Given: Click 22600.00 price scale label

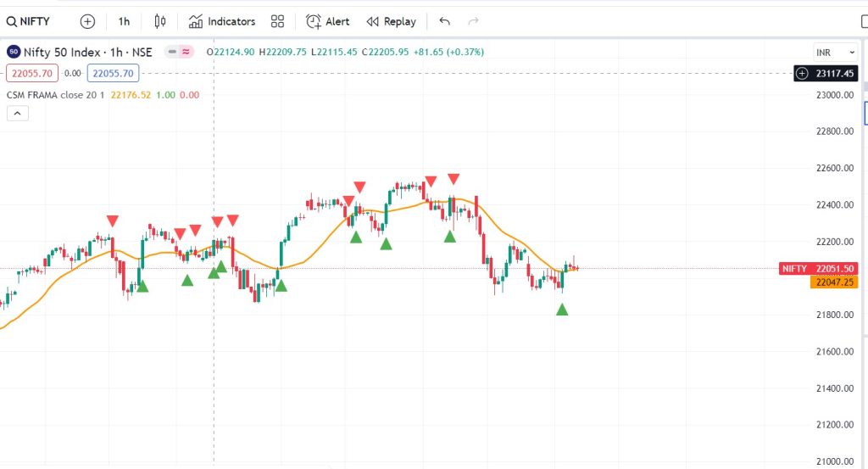Looking at the screenshot, I should (835, 168).
